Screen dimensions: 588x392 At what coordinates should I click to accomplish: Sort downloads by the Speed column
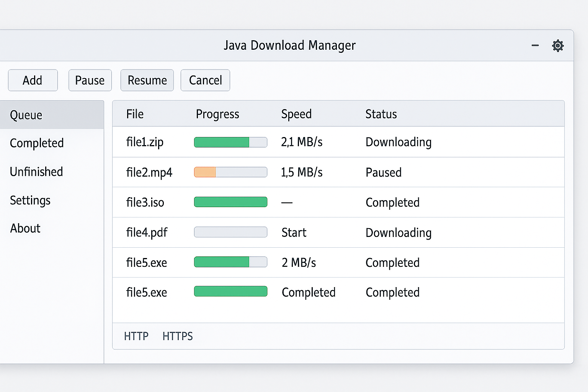[296, 114]
